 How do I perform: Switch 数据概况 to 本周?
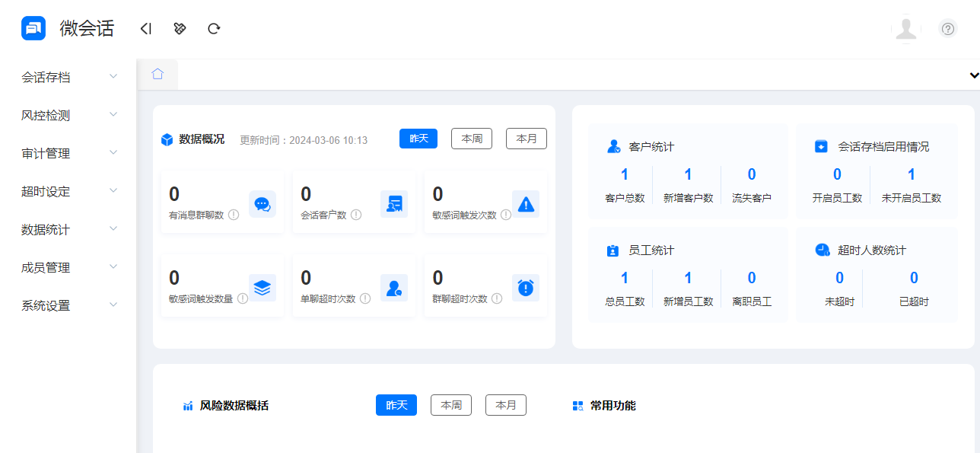pos(472,139)
